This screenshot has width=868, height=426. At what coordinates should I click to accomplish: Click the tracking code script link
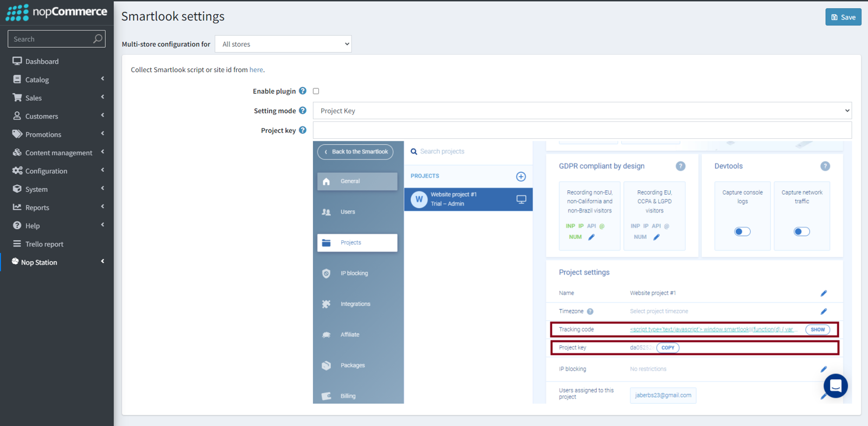713,330
